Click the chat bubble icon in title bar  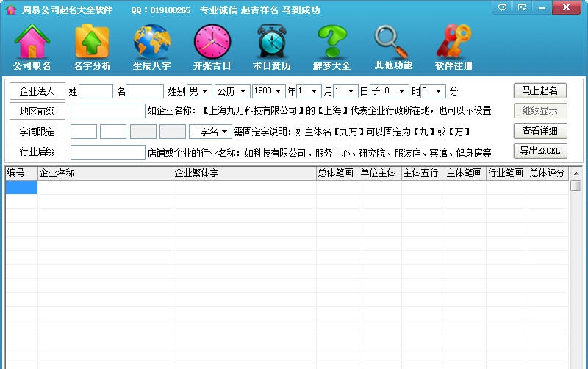tap(502, 7)
